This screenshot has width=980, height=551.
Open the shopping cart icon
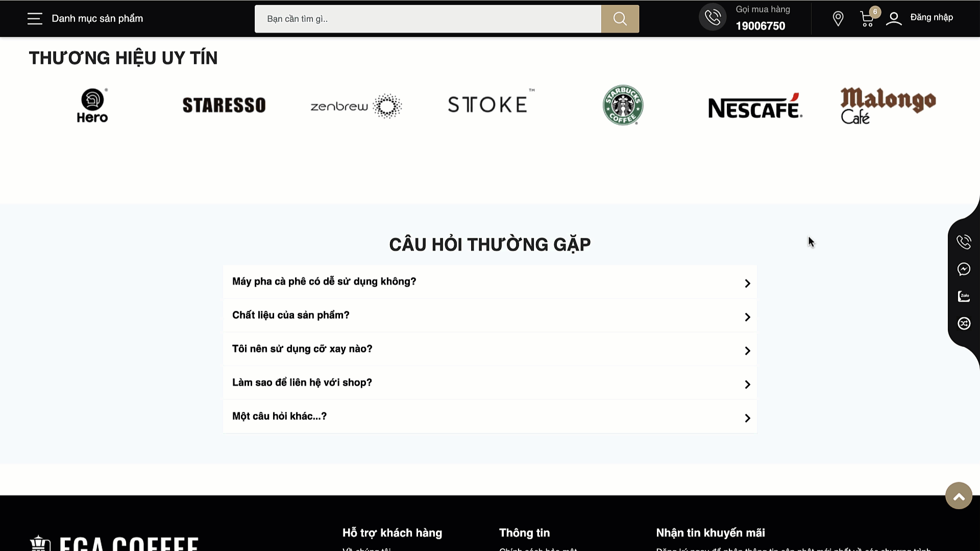(x=867, y=19)
